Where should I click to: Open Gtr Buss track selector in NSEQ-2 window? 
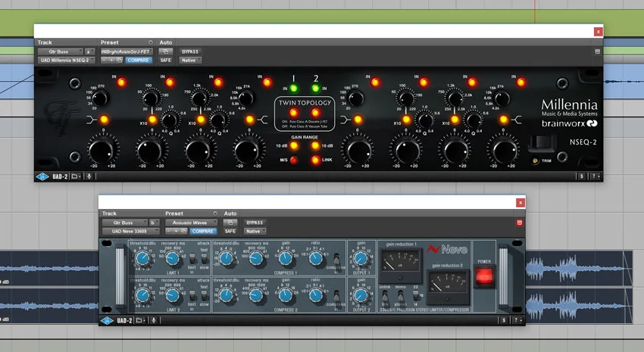click(x=61, y=51)
